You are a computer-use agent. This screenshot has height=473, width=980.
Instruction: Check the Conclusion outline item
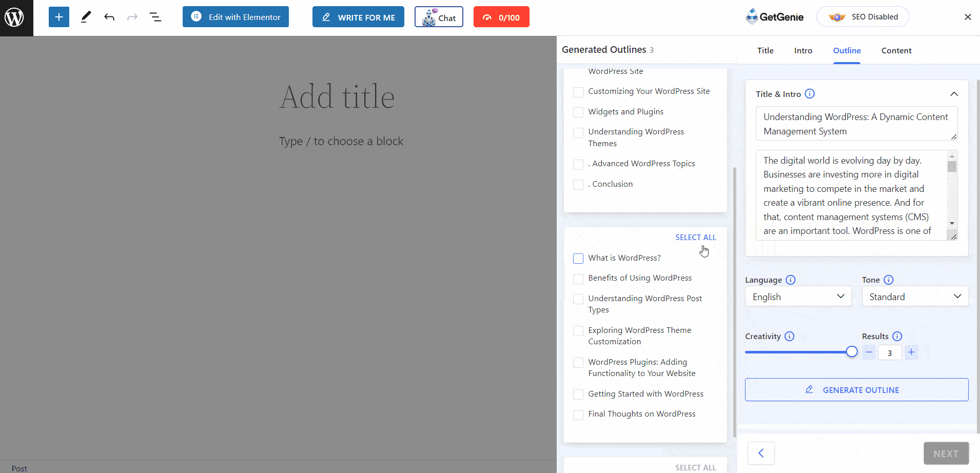tap(578, 185)
